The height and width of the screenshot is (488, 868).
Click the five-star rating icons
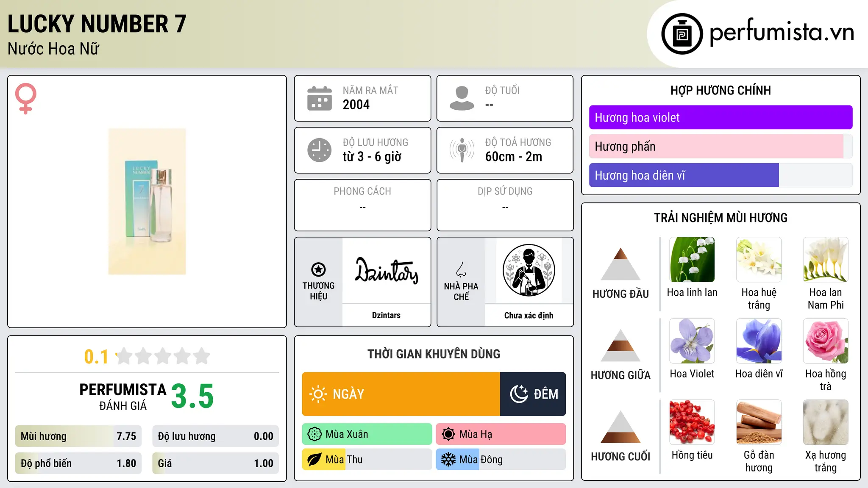(x=163, y=356)
